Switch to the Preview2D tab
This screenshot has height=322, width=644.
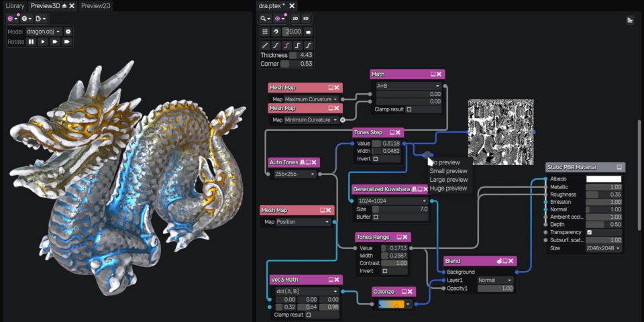click(96, 5)
